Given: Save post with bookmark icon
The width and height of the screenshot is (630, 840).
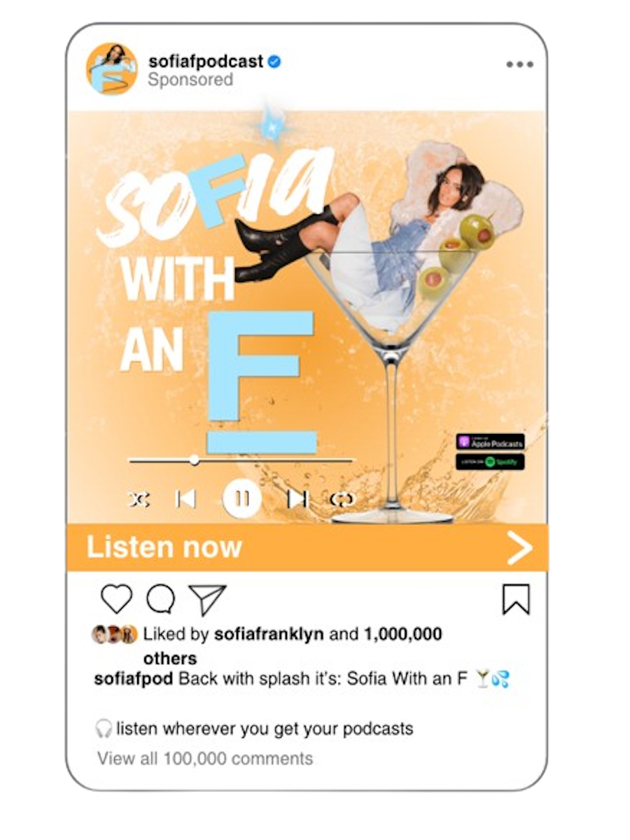Looking at the screenshot, I should pyautogui.click(x=517, y=599).
